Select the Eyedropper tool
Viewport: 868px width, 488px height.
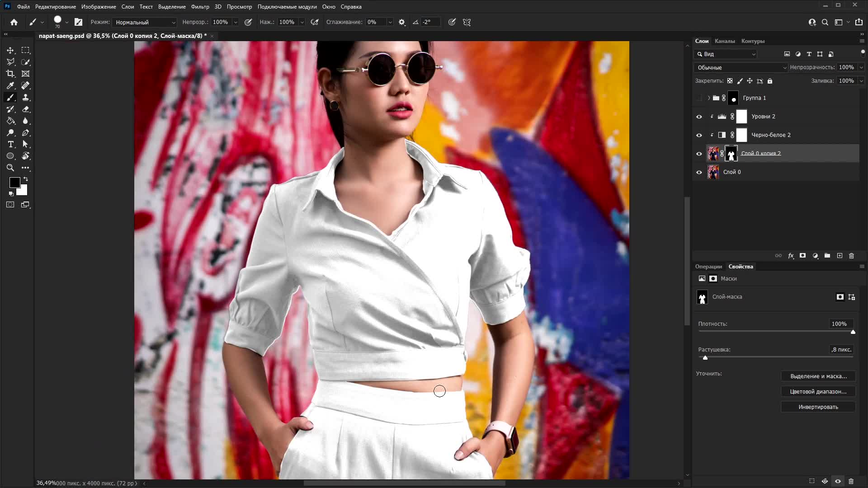[x=10, y=85]
